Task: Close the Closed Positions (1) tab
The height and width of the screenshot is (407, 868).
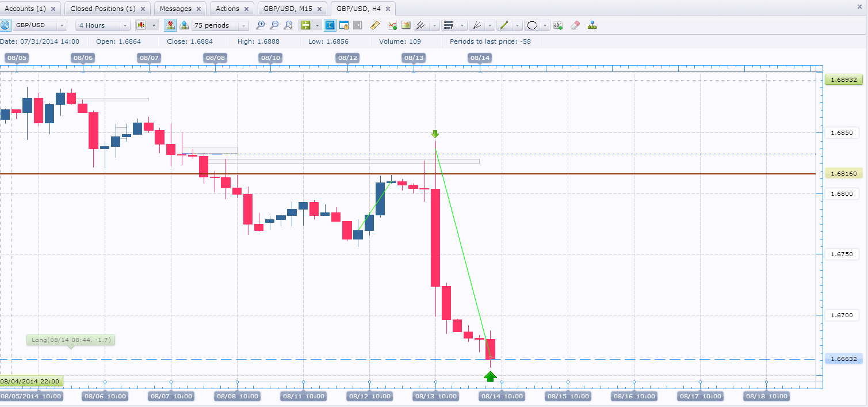Action: point(143,9)
